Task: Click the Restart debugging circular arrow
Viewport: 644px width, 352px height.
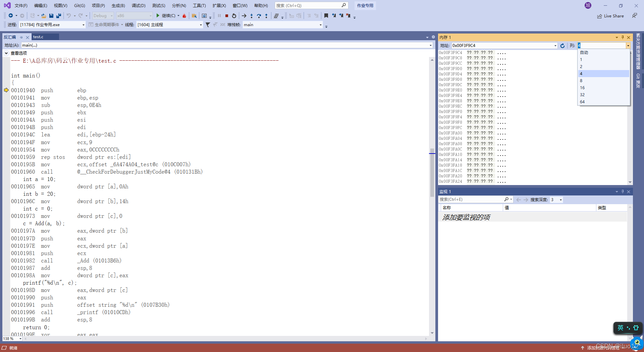Action: click(234, 16)
